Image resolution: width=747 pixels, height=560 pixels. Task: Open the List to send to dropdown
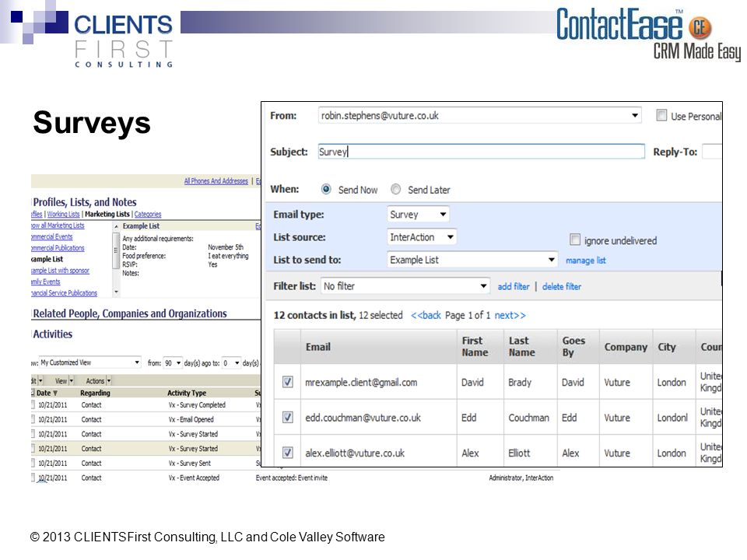click(472, 260)
